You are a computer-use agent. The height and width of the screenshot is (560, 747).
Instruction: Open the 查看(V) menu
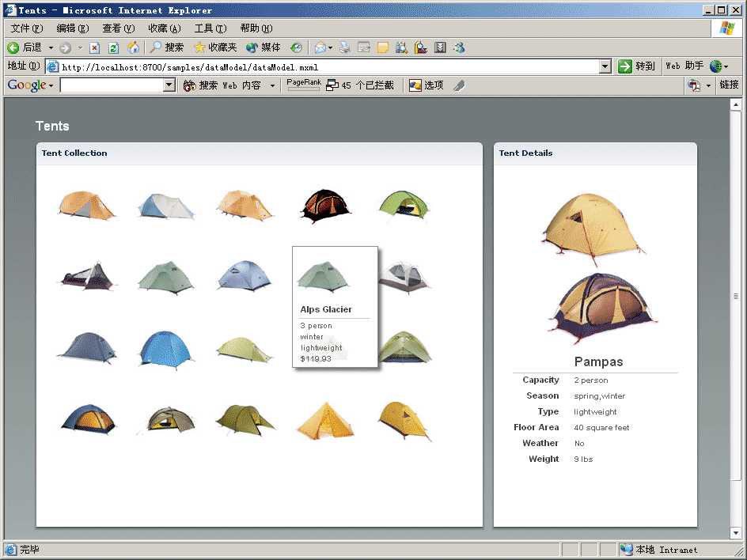pyautogui.click(x=119, y=28)
